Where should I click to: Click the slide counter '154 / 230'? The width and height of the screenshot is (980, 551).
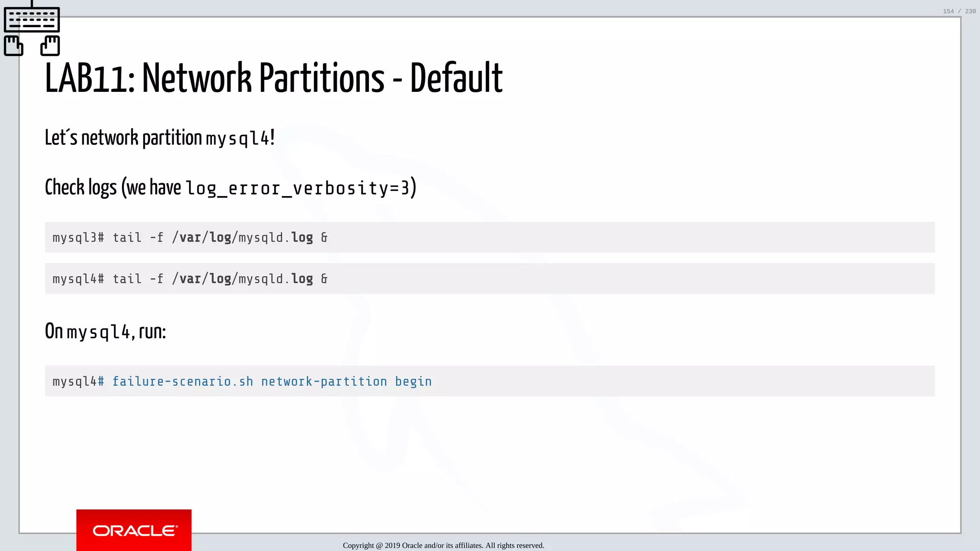(x=959, y=11)
